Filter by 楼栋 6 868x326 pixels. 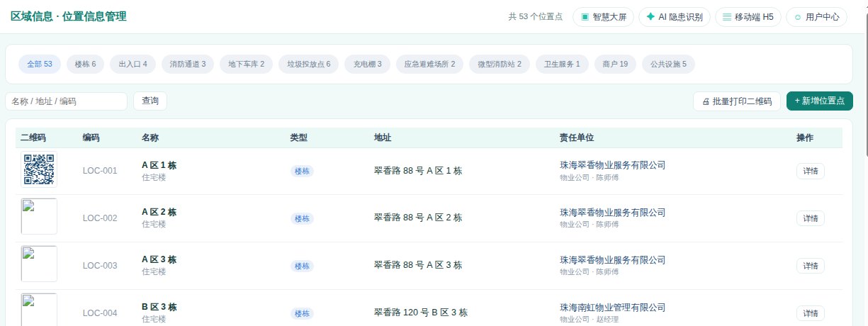pyautogui.click(x=86, y=64)
